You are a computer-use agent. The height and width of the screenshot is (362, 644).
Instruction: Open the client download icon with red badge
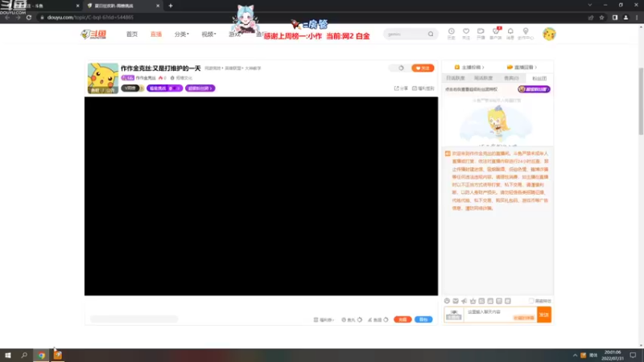496,33
